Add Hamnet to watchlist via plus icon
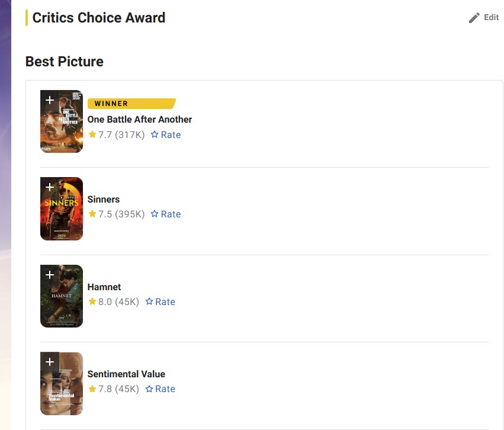 tap(50, 275)
